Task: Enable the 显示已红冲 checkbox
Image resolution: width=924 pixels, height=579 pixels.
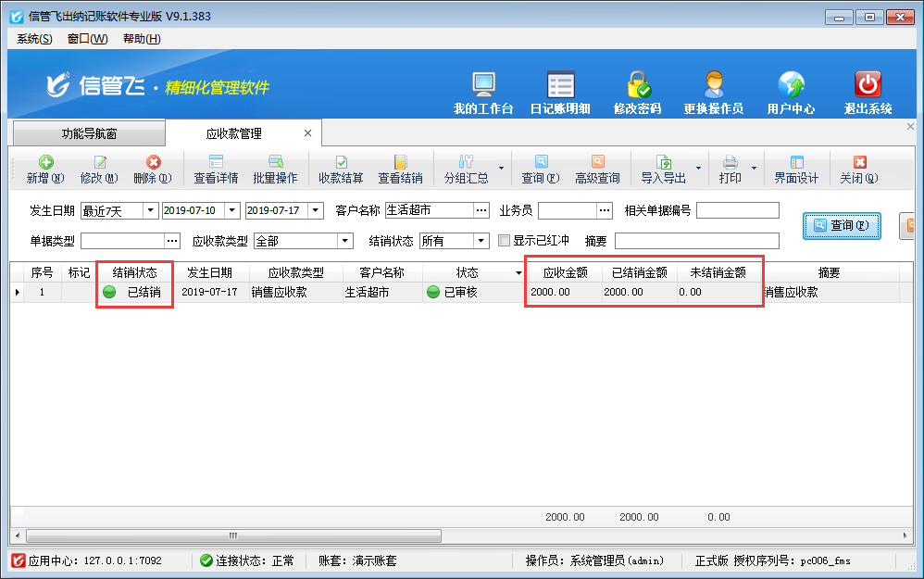Action: pos(505,241)
